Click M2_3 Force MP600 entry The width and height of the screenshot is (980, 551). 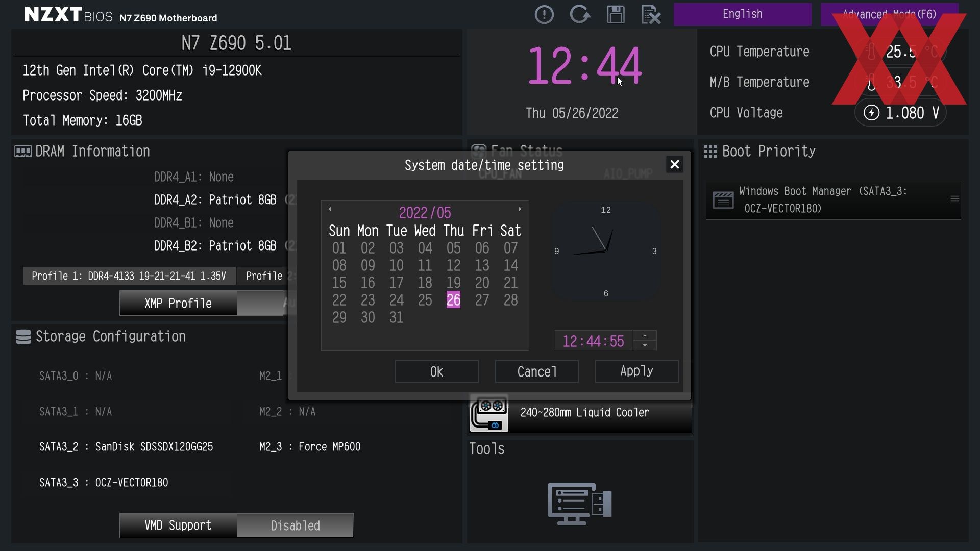pyautogui.click(x=310, y=447)
